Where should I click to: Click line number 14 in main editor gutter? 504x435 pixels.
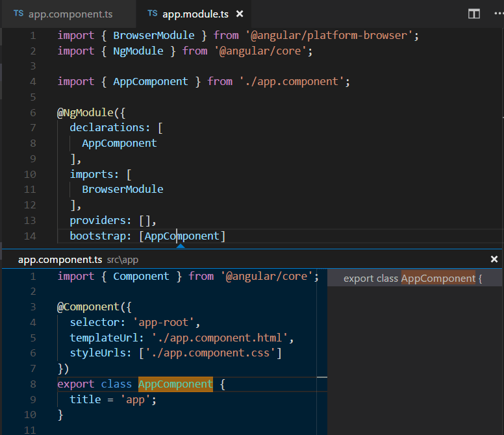[x=30, y=236]
